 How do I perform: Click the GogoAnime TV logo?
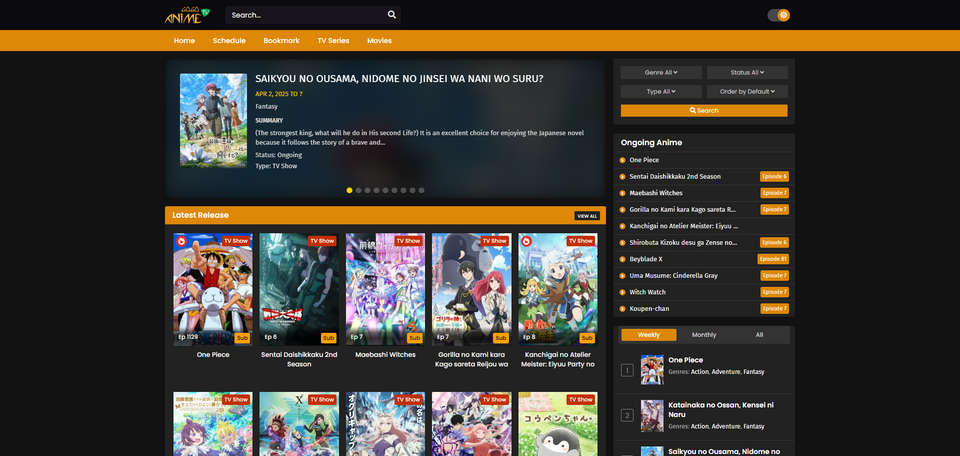pyautogui.click(x=187, y=15)
